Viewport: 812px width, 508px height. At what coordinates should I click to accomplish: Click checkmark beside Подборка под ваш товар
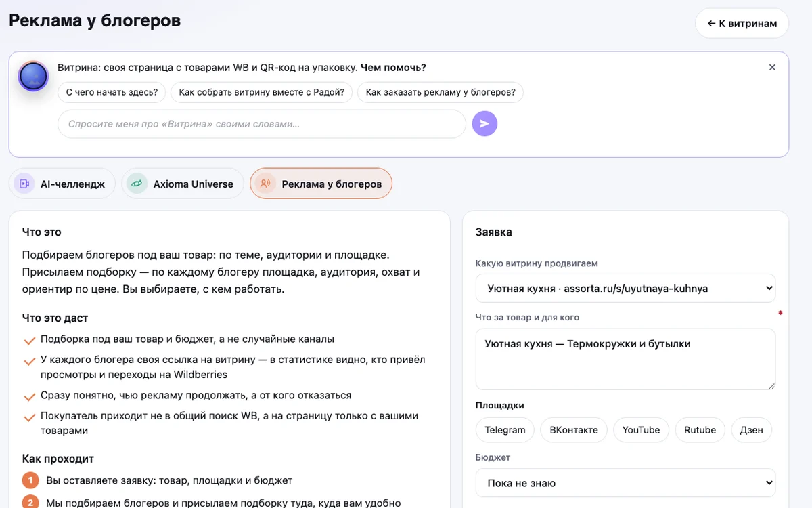[29, 341]
